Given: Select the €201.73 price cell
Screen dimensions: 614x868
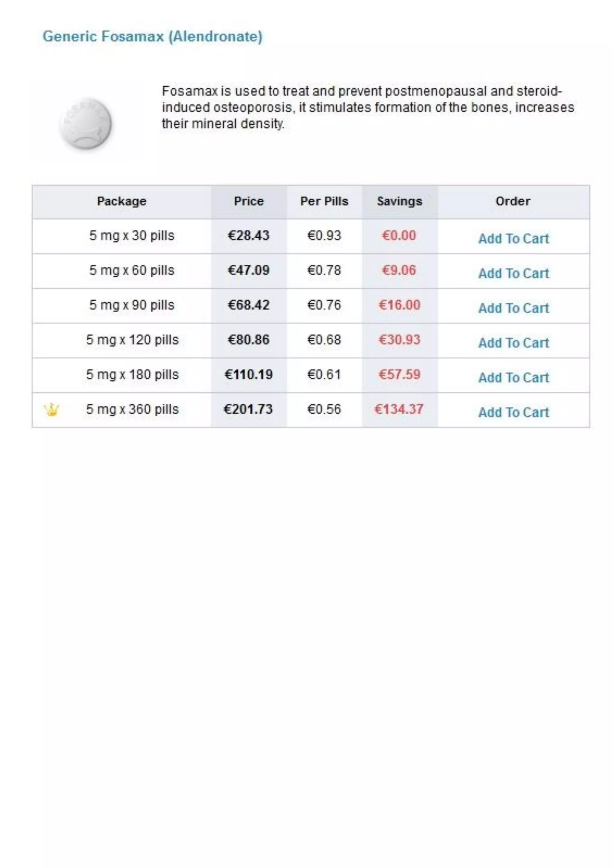Looking at the screenshot, I should [x=248, y=409].
